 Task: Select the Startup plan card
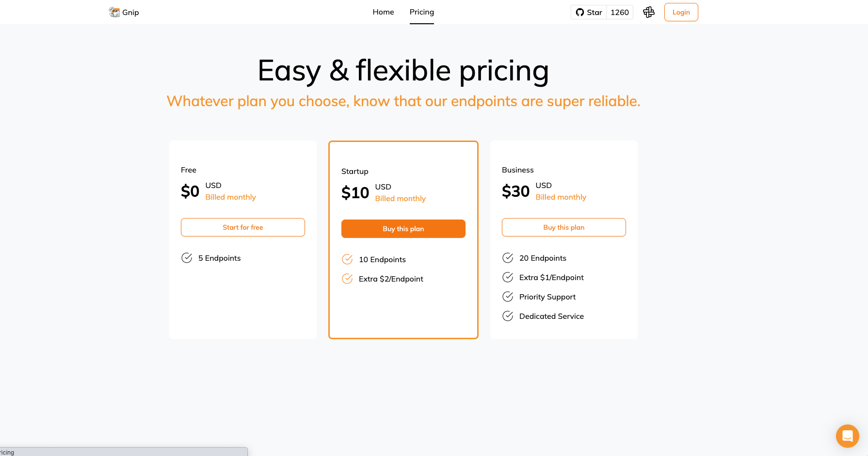coord(403,240)
